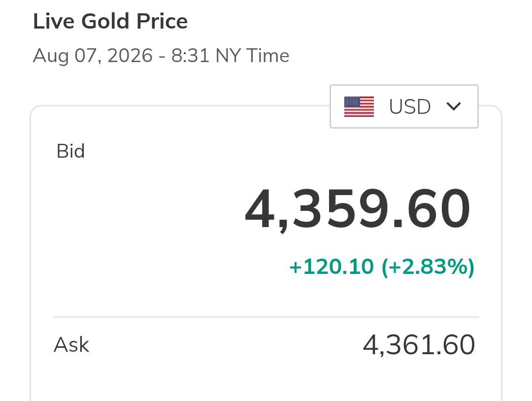The image size is (532, 401).
Task: Expand the currency chevron arrow
Action: coord(454,106)
